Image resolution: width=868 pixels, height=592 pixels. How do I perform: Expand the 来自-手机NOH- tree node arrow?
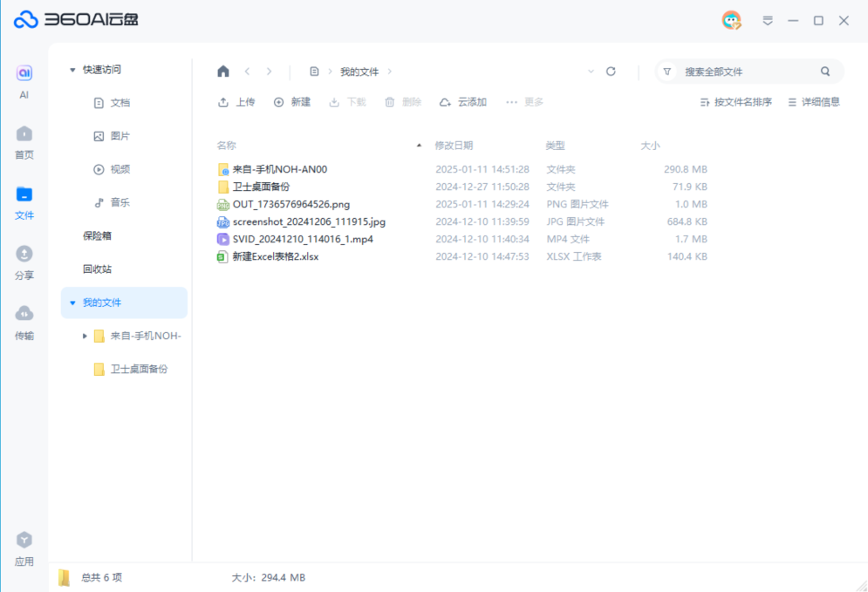(x=85, y=336)
